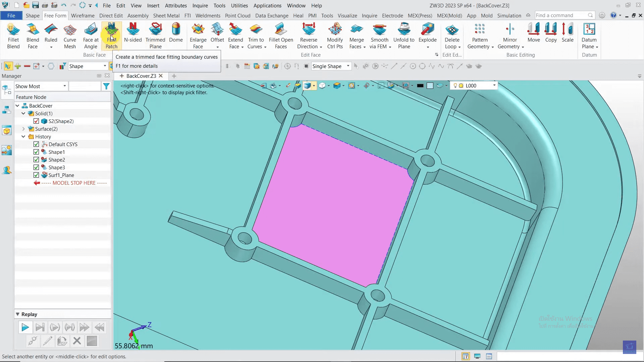Switch to the Wireframe ribbon tab
This screenshot has height=362, width=644.
coord(83,16)
